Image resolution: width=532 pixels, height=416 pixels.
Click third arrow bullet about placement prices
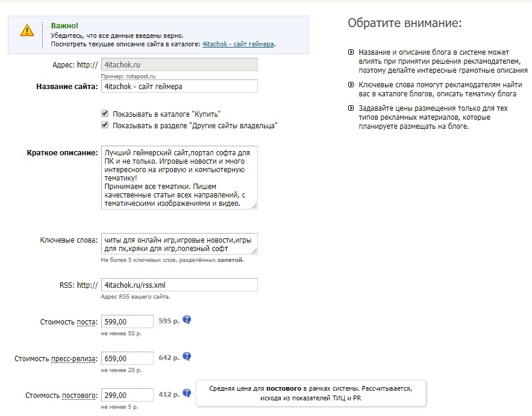tap(351, 108)
